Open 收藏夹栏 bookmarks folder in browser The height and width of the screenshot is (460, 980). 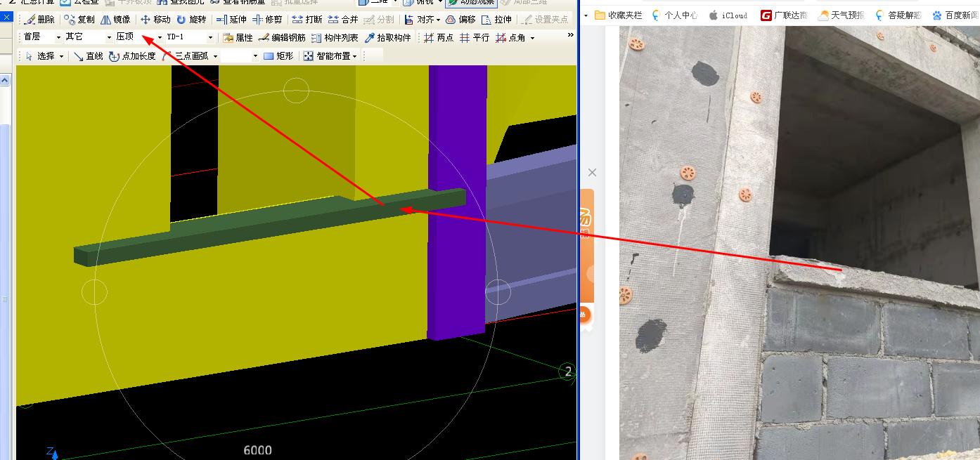[x=618, y=15]
